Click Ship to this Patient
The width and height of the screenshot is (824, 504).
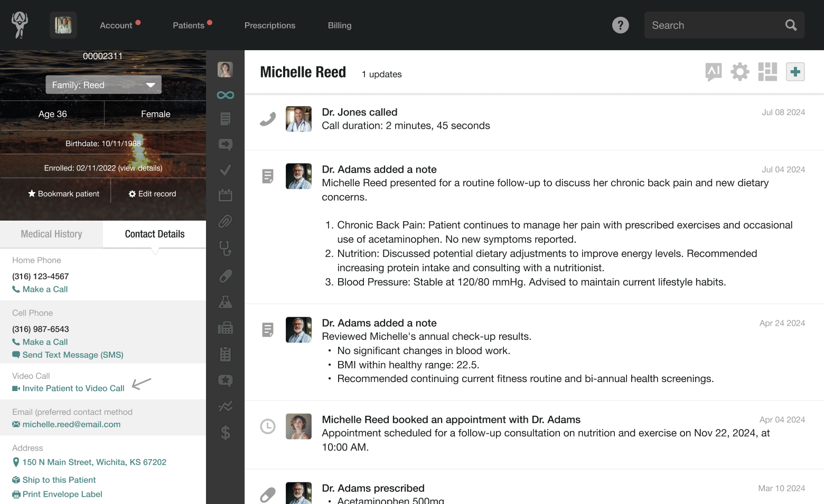(54, 480)
